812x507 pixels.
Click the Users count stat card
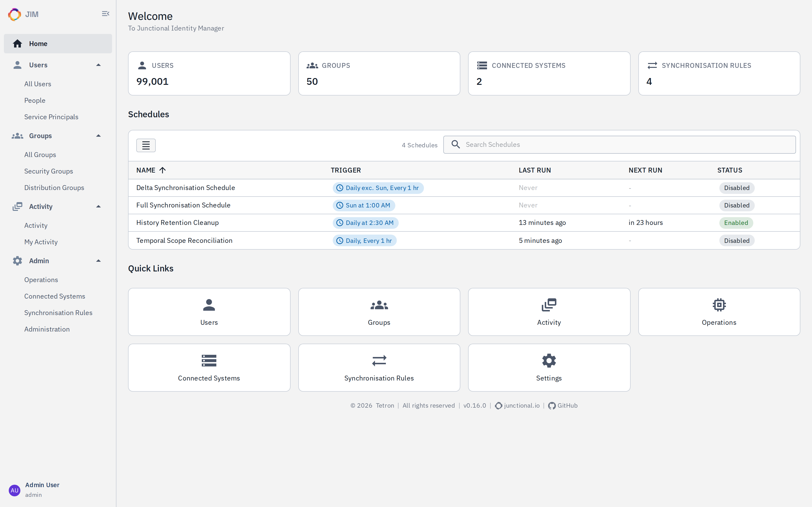click(x=209, y=73)
